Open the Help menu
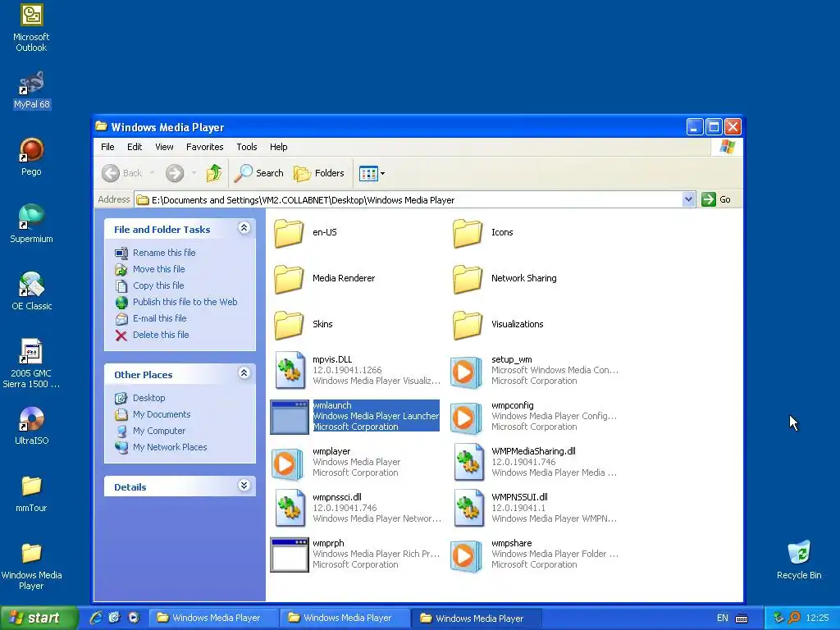The width and height of the screenshot is (840, 630). (x=279, y=147)
